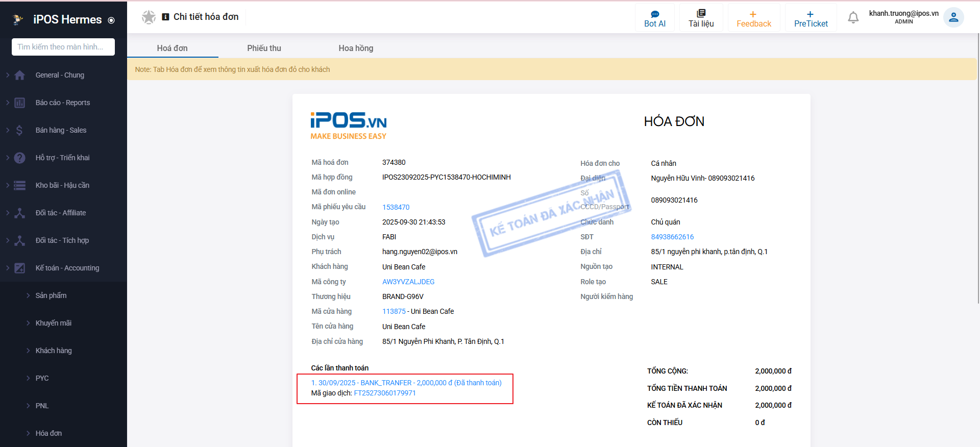Click invoice number 374380
Screen dimensions: 980x447
[x=394, y=162]
